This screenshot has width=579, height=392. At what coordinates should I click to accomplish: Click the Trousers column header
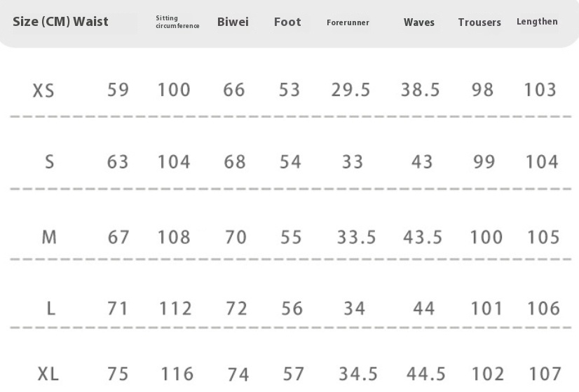[x=479, y=22]
